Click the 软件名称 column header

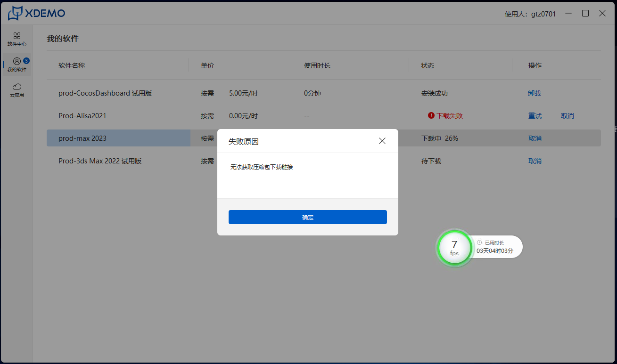[72, 65]
